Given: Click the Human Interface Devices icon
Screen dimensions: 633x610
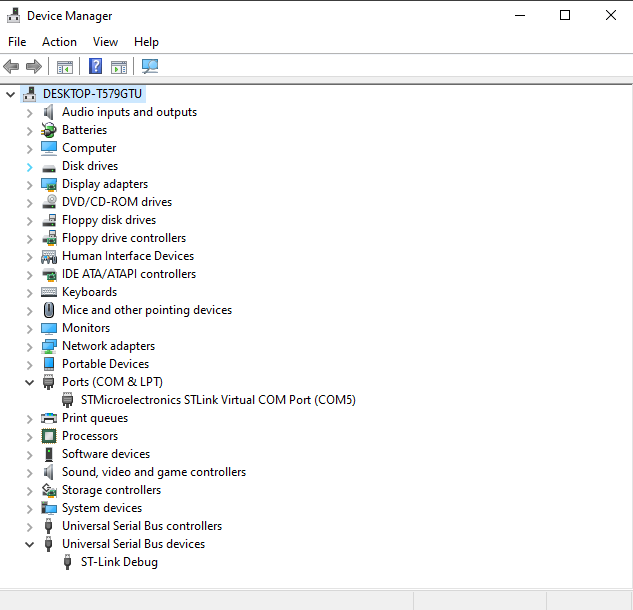Looking at the screenshot, I should pyautogui.click(x=49, y=256).
